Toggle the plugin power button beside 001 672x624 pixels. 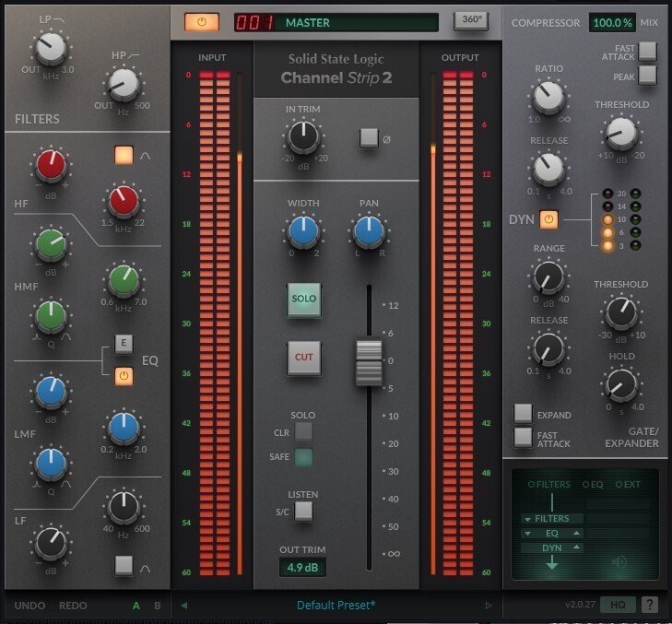(202, 22)
